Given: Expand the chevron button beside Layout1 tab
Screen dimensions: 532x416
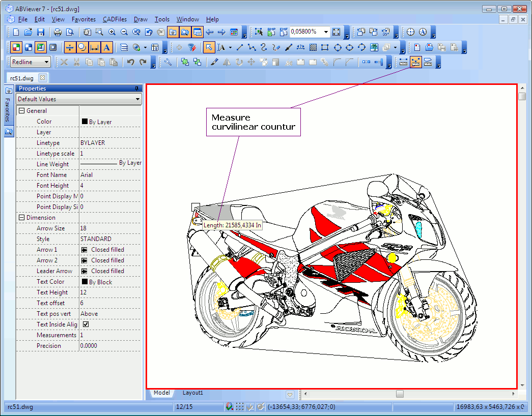Looking at the screenshot, I should pyautogui.click(x=290, y=394).
